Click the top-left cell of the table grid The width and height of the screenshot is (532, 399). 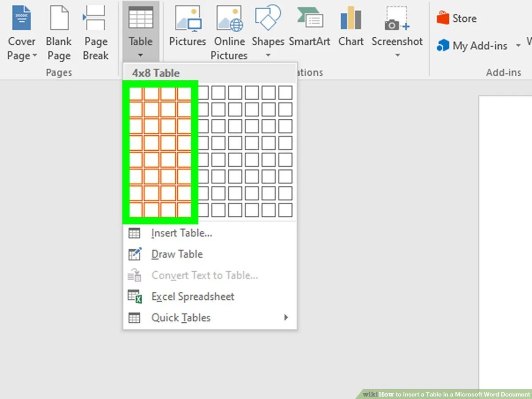[136, 93]
